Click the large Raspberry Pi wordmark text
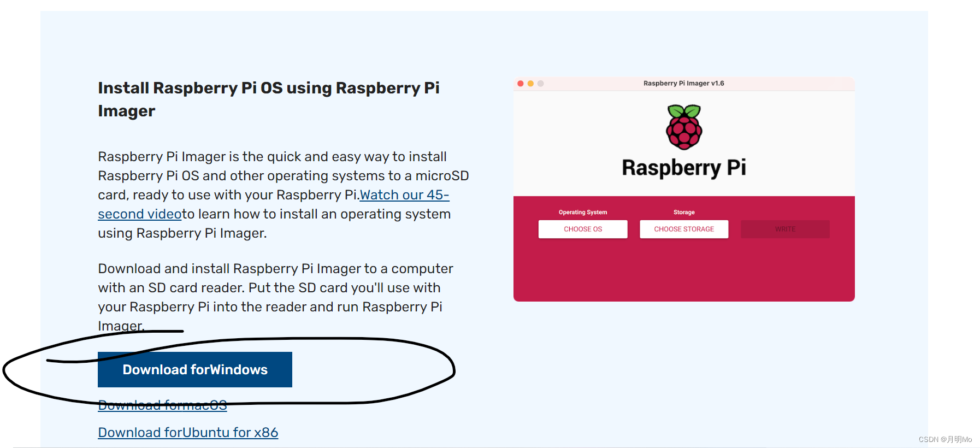The image size is (980, 448). click(x=684, y=168)
